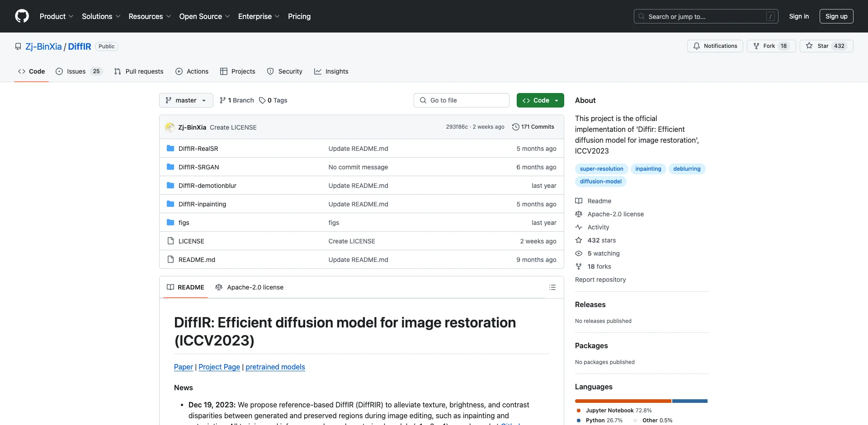Click the Search or jump to field
The image size is (868, 425).
point(706,16)
